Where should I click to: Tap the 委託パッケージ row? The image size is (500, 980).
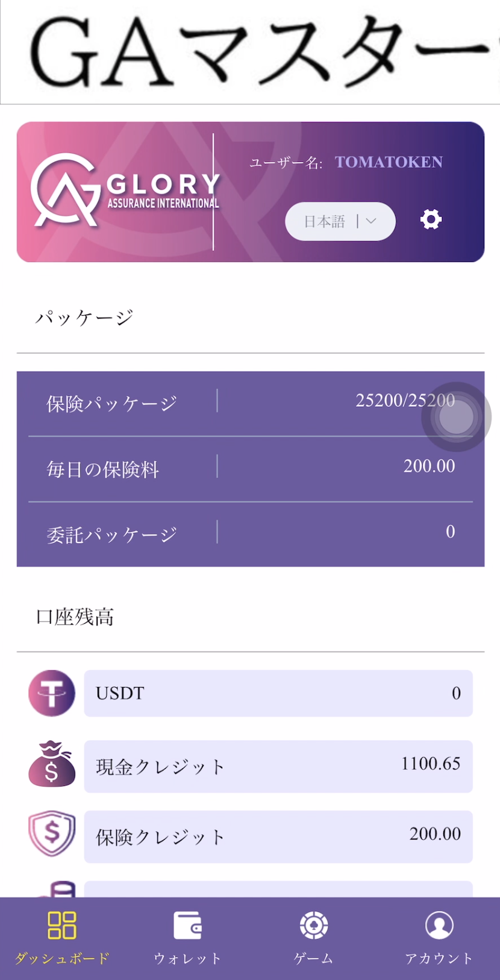click(250, 533)
